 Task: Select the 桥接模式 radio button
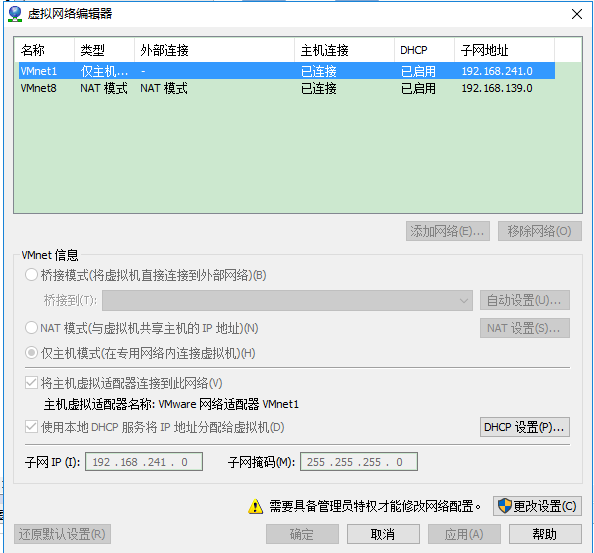(x=31, y=275)
